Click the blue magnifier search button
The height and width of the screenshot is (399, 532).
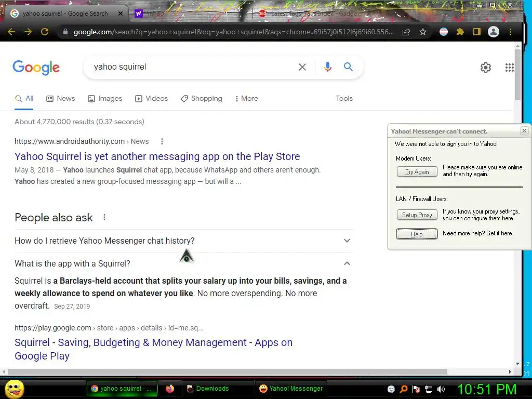(x=348, y=66)
